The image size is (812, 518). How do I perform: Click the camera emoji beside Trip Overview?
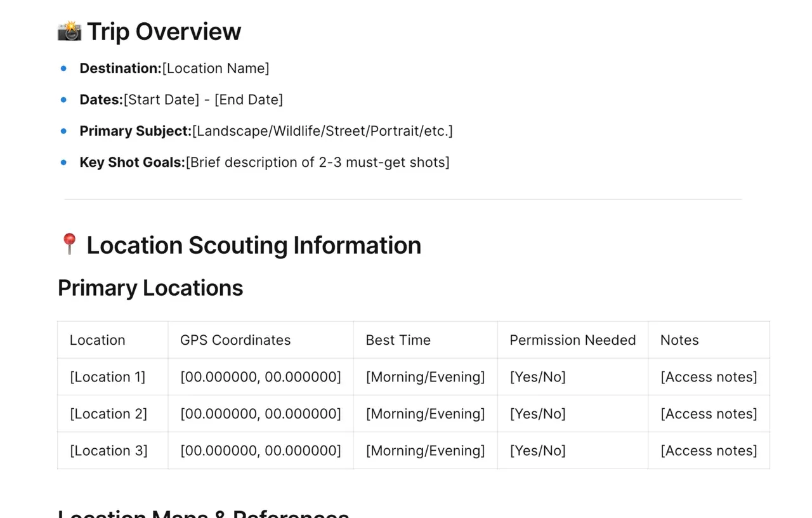pyautogui.click(x=69, y=31)
